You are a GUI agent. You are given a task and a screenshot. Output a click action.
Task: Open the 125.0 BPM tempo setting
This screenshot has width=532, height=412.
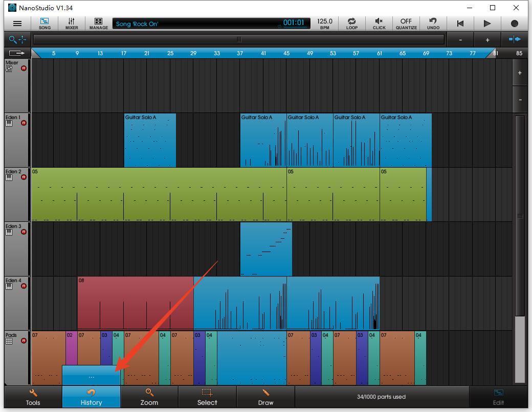point(324,24)
